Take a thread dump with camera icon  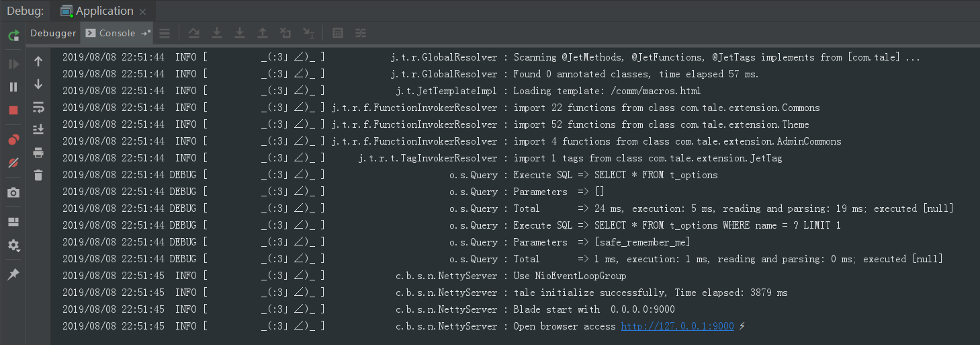13,192
